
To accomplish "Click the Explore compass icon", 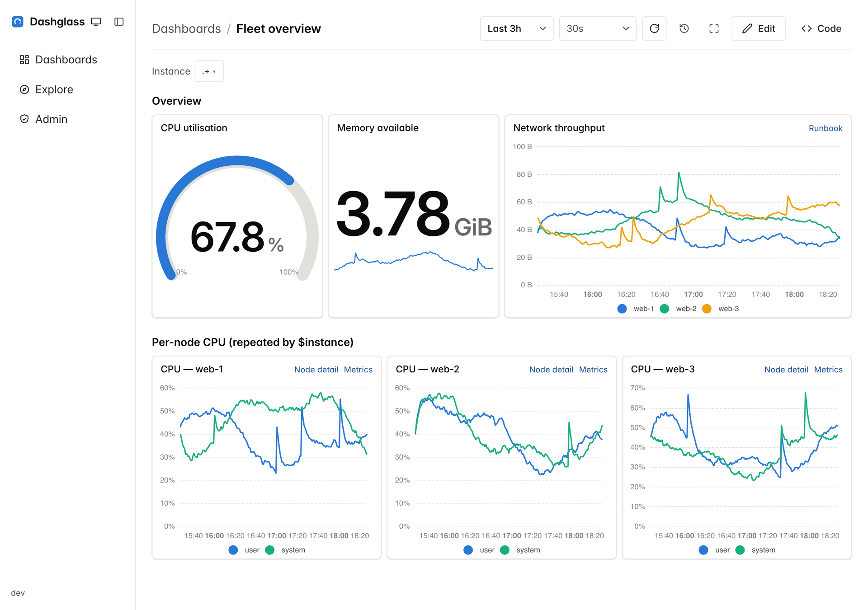I will coord(24,89).
